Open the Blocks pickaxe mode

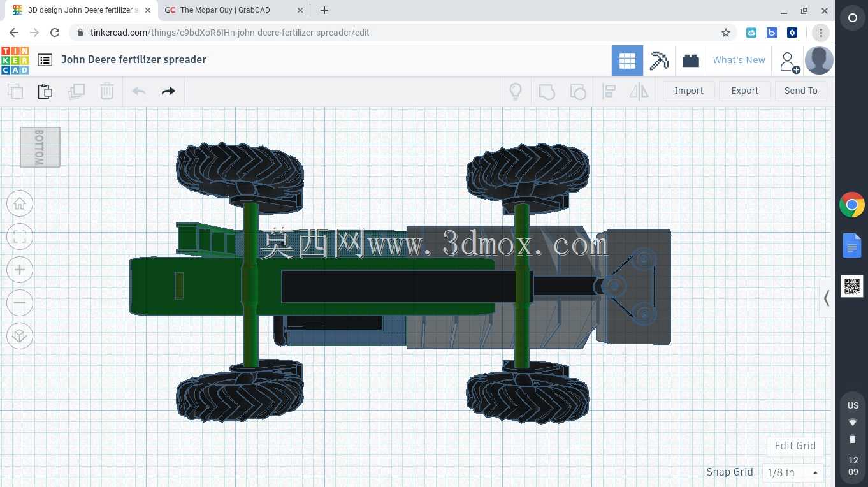pyautogui.click(x=659, y=61)
